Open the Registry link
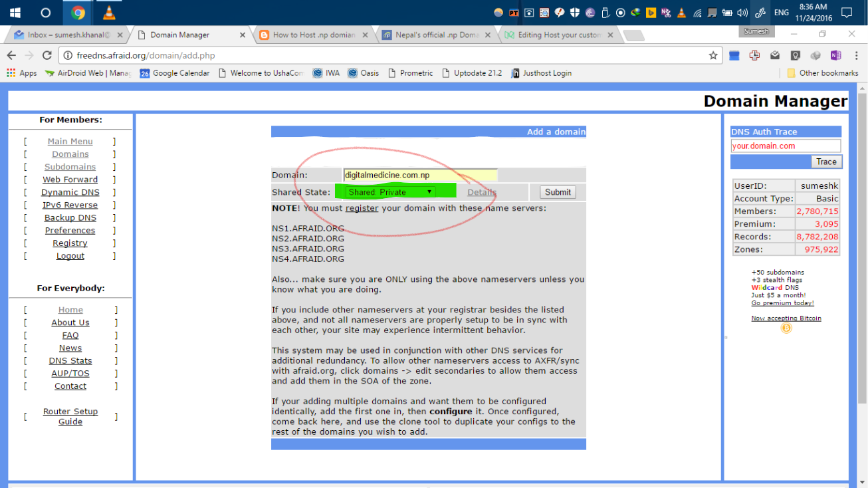Image resolution: width=868 pixels, height=488 pixels. [70, 243]
